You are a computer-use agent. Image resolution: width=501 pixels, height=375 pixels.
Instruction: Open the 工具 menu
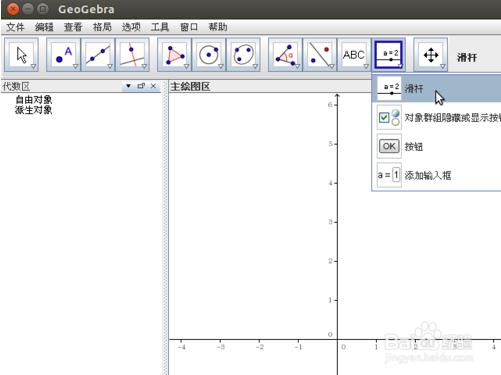[160, 27]
